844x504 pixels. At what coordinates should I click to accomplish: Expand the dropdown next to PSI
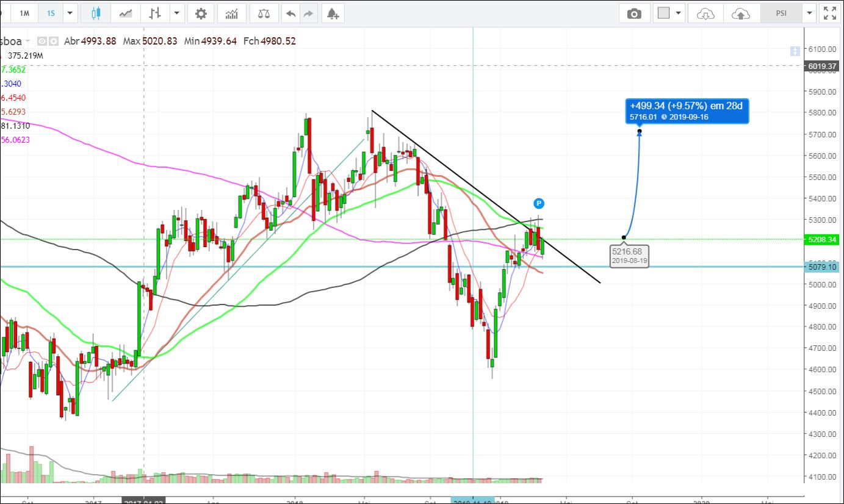(x=809, y=13)
